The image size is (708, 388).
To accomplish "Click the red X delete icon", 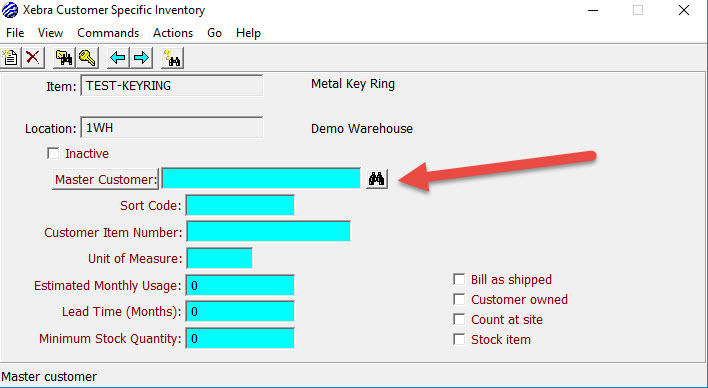I will coord(33,58).
